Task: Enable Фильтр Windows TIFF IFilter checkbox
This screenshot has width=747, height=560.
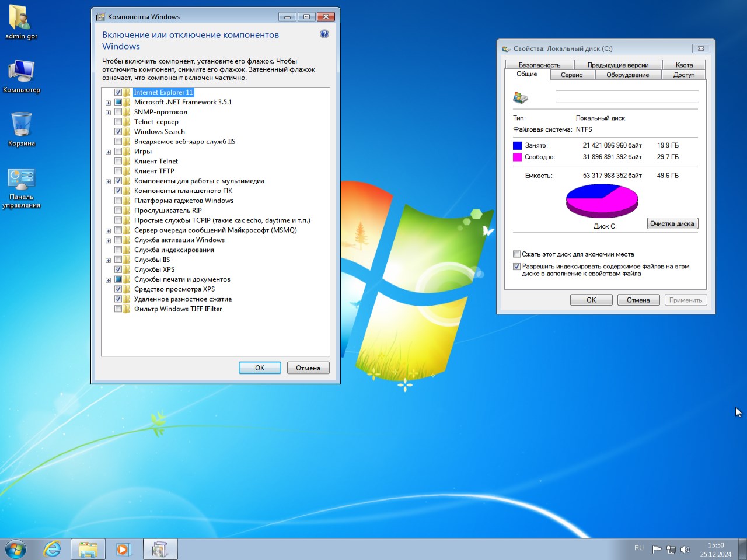Action: point(118,309)
